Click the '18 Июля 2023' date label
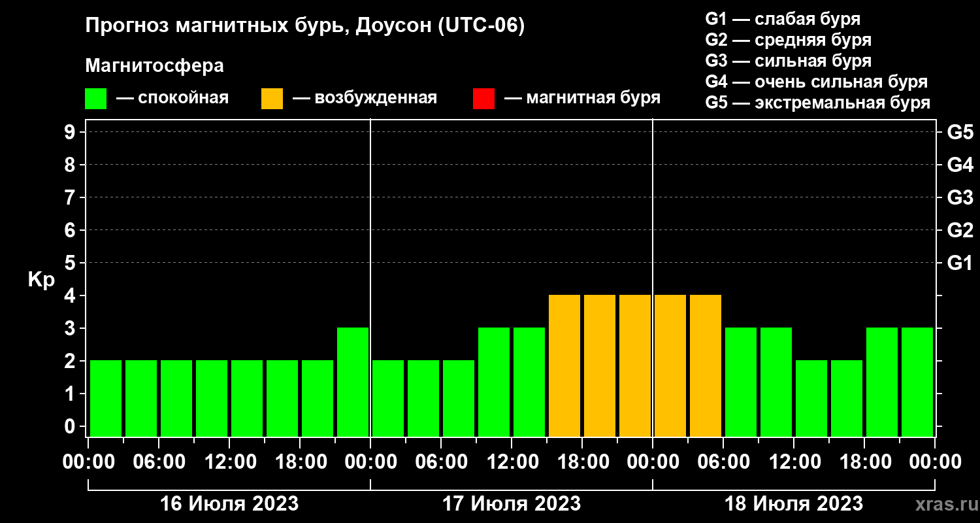980x523 pixels. 794,504
